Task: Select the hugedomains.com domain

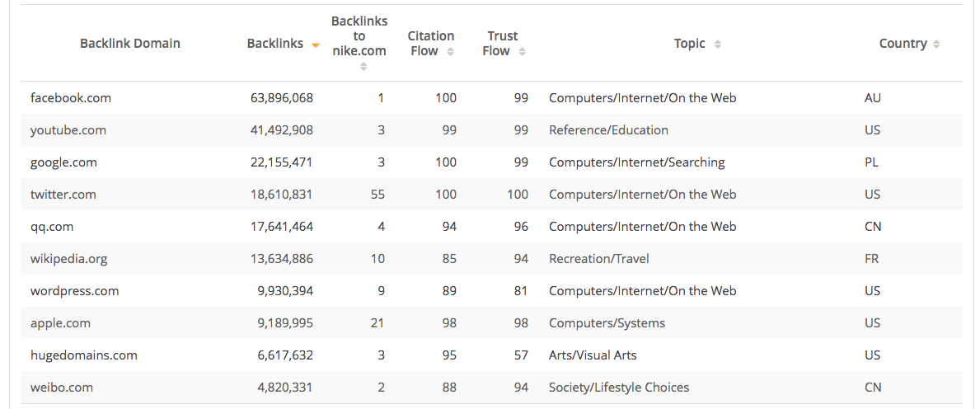Action: [x=84, y=355]
